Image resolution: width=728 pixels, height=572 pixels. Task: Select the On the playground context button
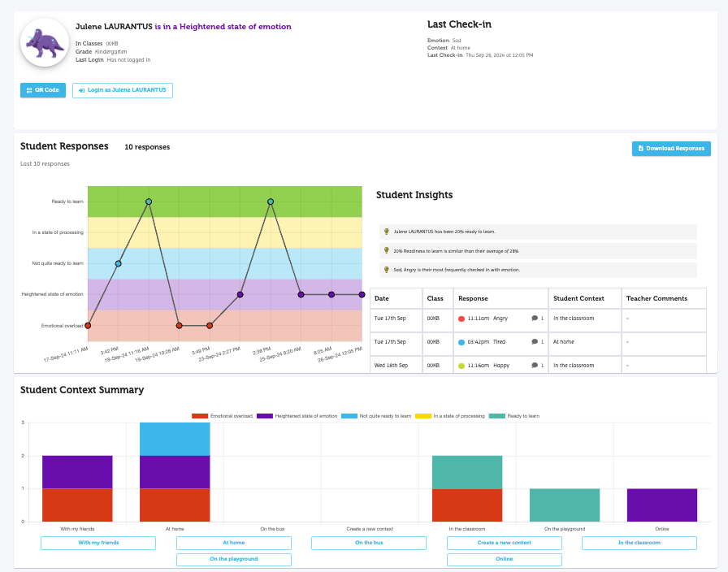click(x=233, y=559)
